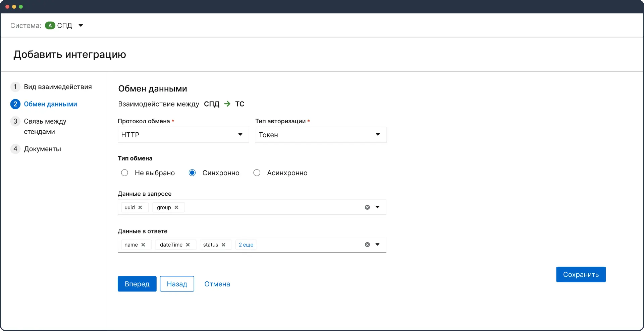Remove the status tag from response data
Image resolution: width=644 pixels, height=331 pixels.
223,245
